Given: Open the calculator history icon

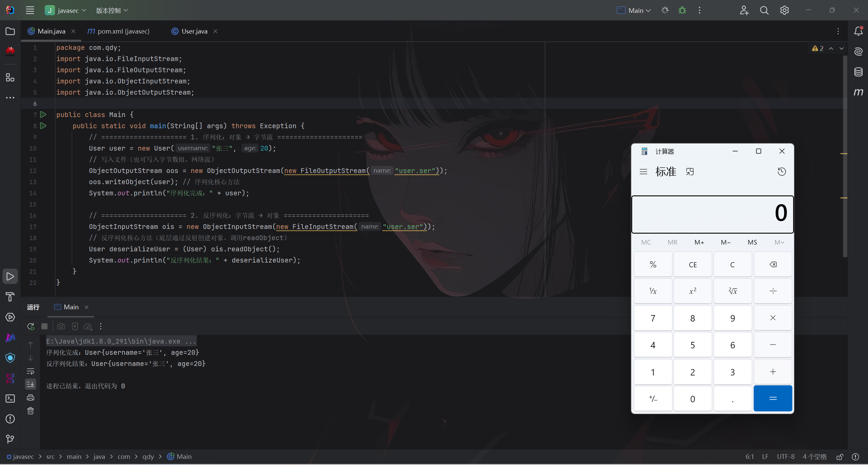Looking at the screenshot, I should pyautogui.click(x=782, y=172).
